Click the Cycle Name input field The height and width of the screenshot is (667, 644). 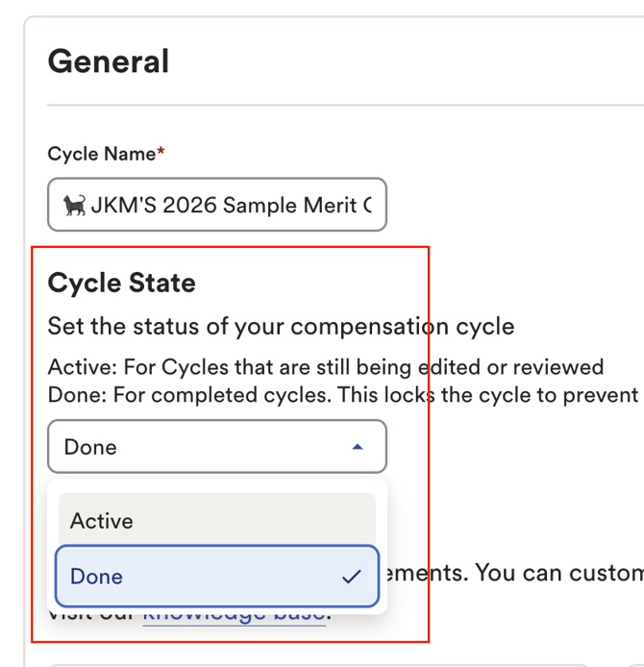click(217, 205)
